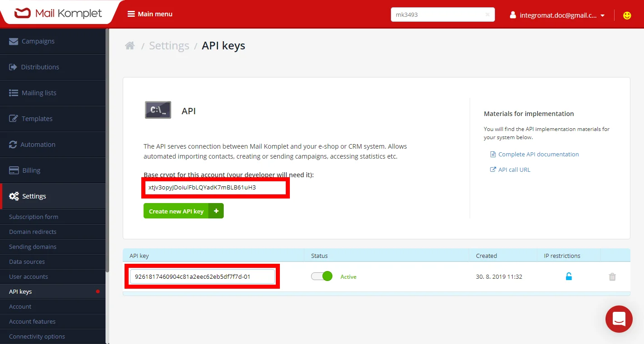The height and width of the screenshot is (344, 644).
Task: Delete the API key with trash icon
Action: [x=612, y=276]
